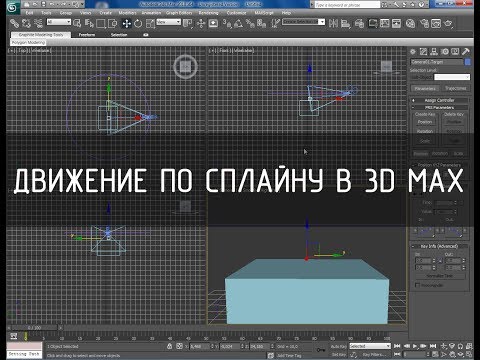
Task: Select the Link tool in main toolbar
Action: (x=14, y=23)
